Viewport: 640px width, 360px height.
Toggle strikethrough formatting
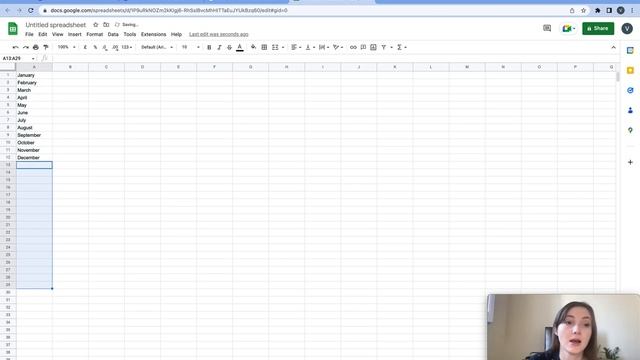coord(229,47)
